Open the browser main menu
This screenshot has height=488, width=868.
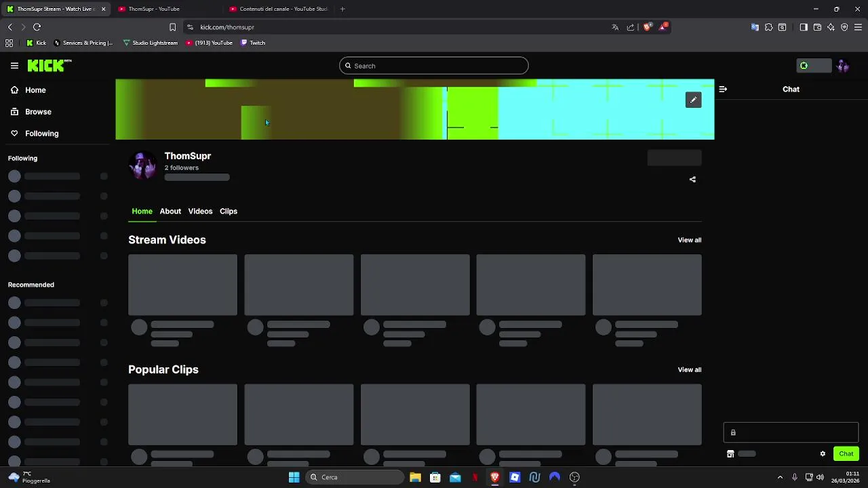tap(858, 27)
